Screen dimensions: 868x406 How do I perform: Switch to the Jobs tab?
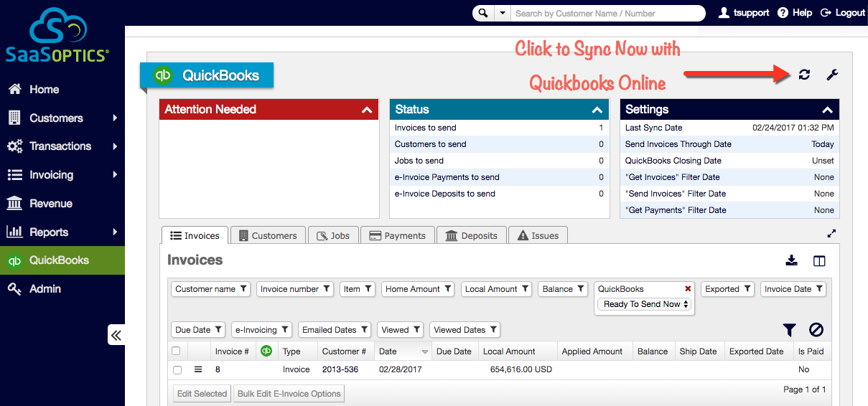click(333, 235)
